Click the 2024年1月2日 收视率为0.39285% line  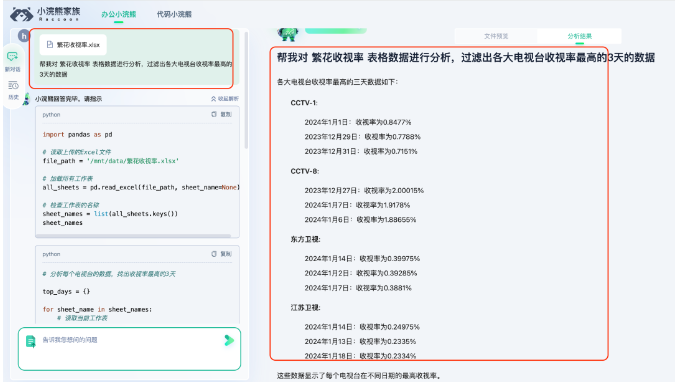[x=361, y=273]
